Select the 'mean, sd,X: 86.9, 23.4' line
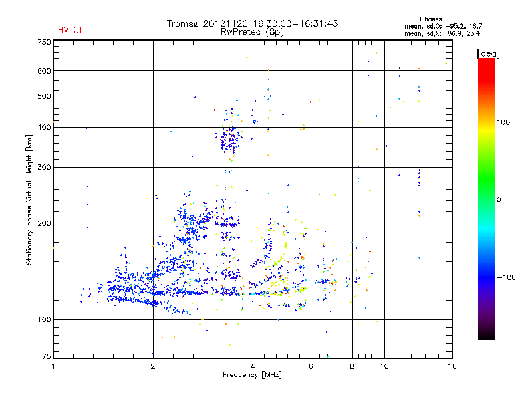Image resolution: width=532 pixels, height=399 pixels. [x=442, y=33]
